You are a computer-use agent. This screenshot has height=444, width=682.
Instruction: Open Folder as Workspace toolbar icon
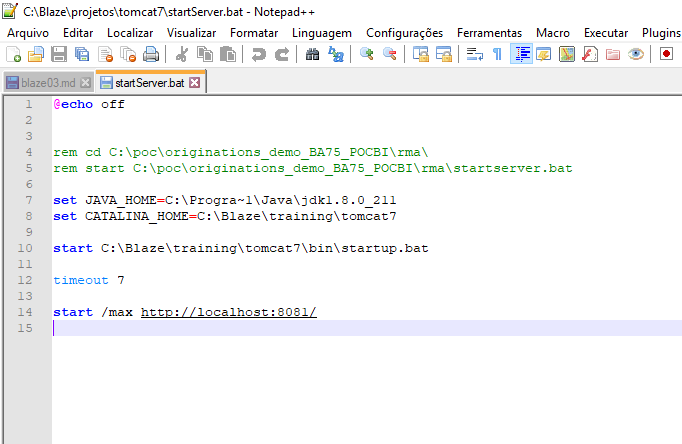[x=613, y=54]
